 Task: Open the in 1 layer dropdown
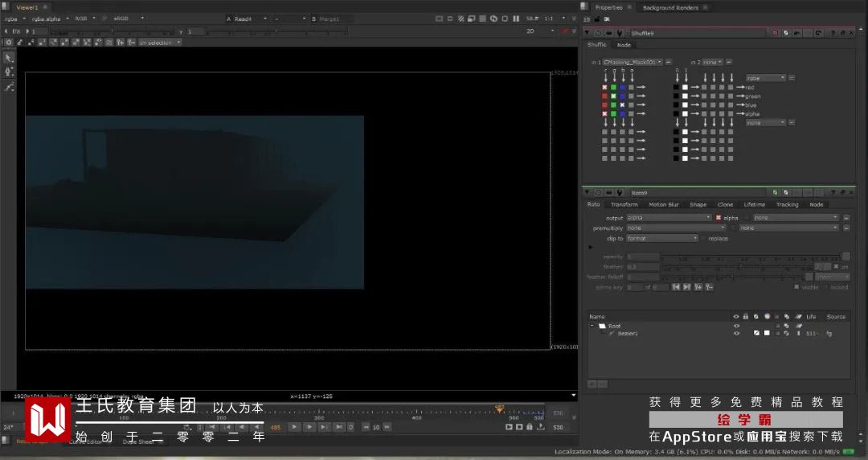[633, 62]
